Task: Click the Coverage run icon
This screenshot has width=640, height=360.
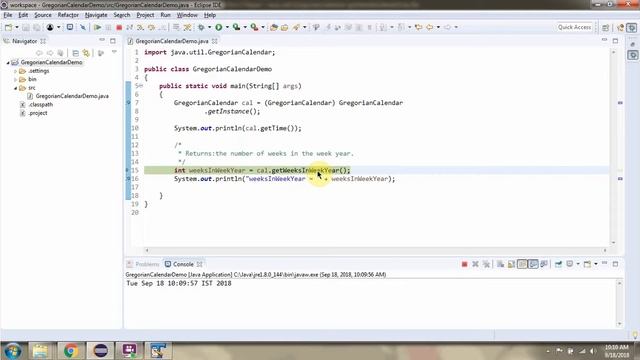Action: [x=236, y=27]
